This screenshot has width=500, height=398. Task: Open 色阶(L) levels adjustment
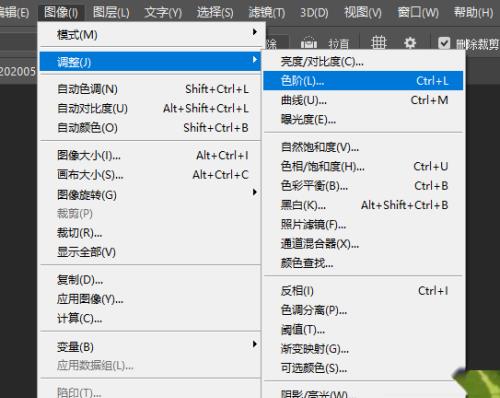coord(363,81)
